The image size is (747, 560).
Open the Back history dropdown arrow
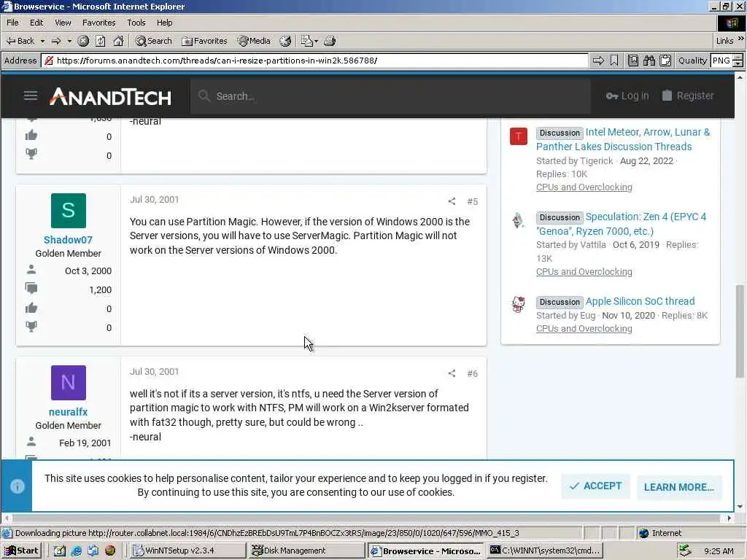point(42,41)
